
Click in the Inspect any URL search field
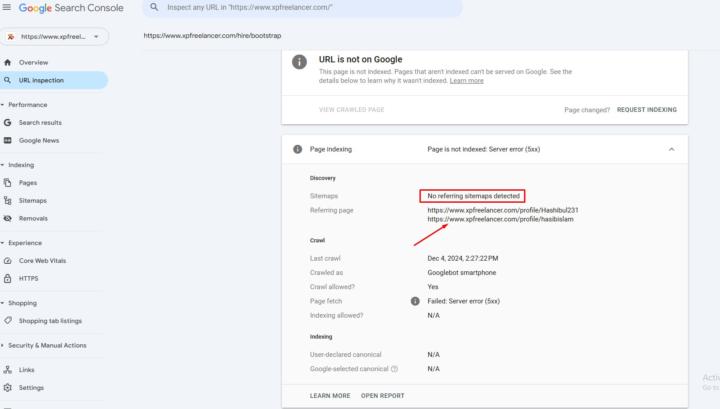pyautogui.click(x=303, y=7)
